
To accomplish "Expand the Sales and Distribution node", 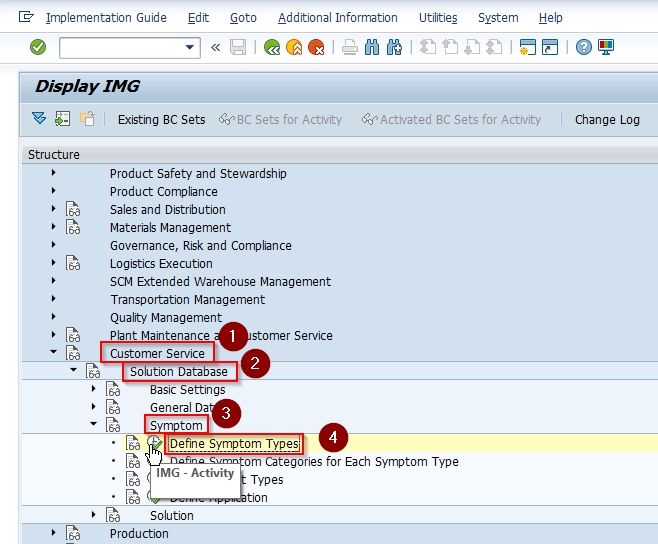I will click(53, 209).
